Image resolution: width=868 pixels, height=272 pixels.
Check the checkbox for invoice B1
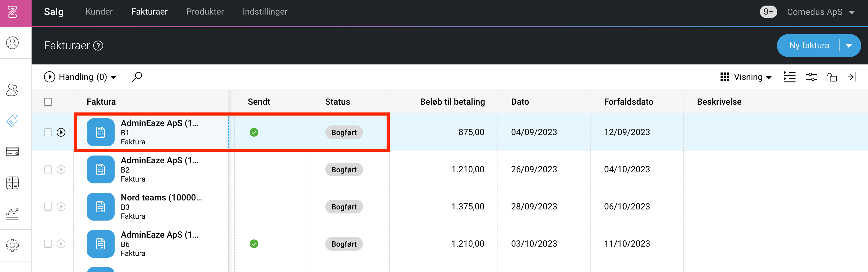click(x=48, y=132)
